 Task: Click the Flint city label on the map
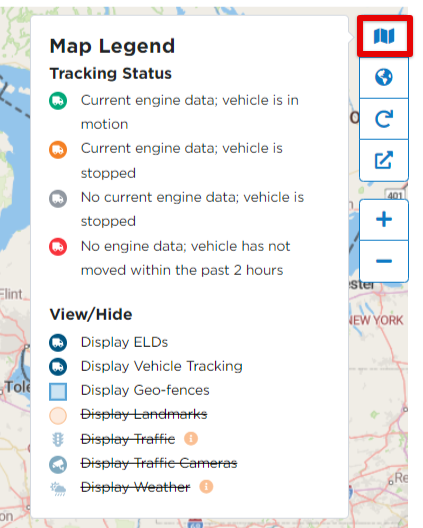11,294
